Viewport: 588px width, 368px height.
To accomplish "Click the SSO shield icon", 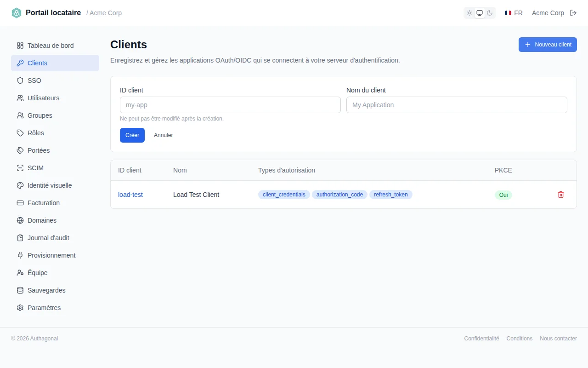I will 20,80.
